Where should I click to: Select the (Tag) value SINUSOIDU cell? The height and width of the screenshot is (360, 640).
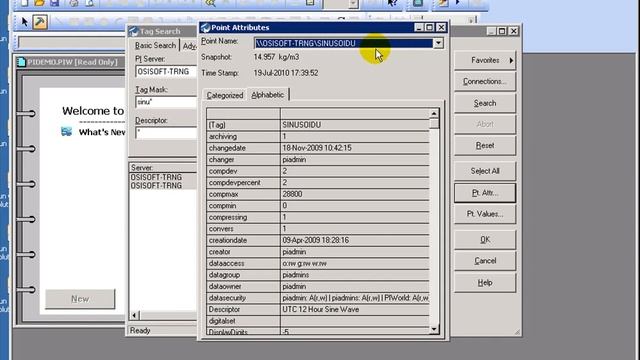pos(355,125)
